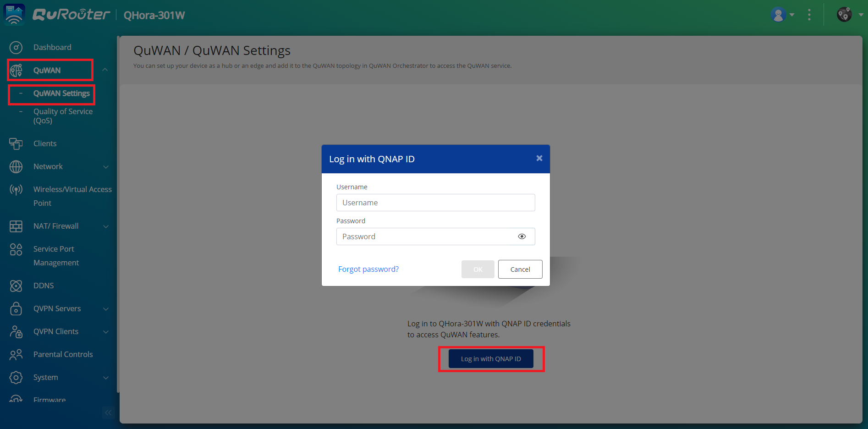
Task: Click the QuWAN status icon in header
Action: coord(844,15)
